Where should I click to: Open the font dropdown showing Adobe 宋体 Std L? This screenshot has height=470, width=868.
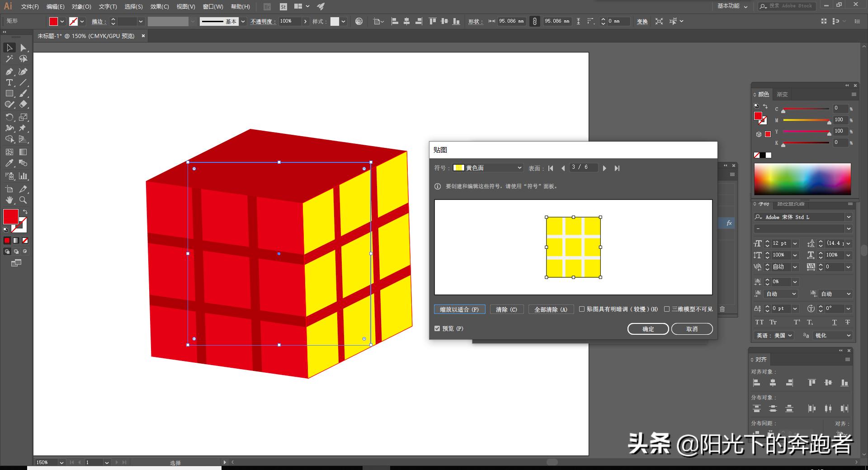click(848, 217)
